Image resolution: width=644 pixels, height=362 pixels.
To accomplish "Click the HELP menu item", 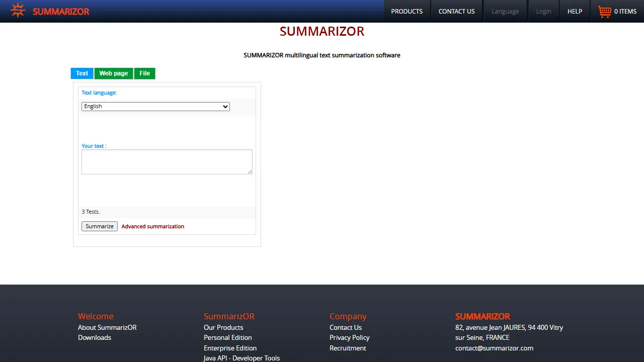I will point(575,11).
